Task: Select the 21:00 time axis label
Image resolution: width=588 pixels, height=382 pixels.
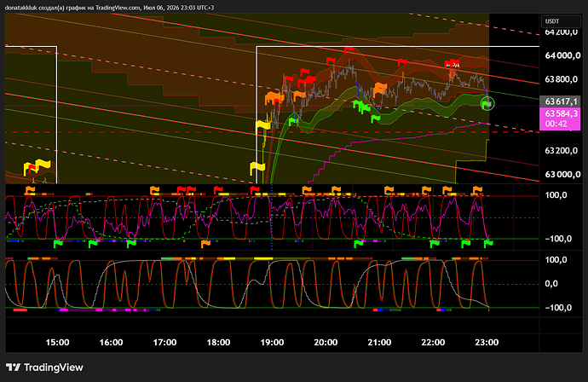Action: point(379,342)
